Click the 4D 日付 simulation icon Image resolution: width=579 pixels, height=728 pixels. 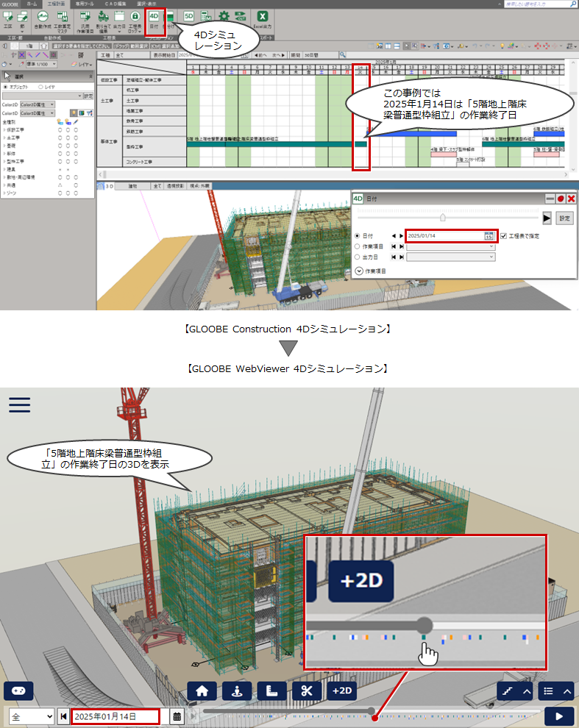[x=154, y=21]
